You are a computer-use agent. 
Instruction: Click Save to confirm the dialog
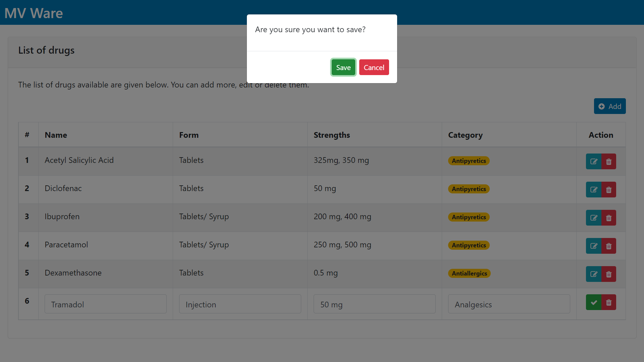343,67
